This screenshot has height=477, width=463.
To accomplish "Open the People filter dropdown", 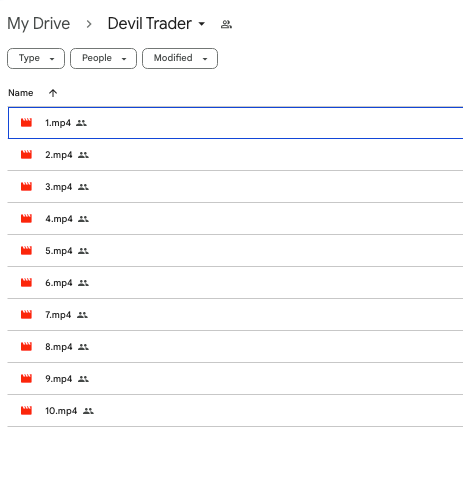I will [103, 58].
